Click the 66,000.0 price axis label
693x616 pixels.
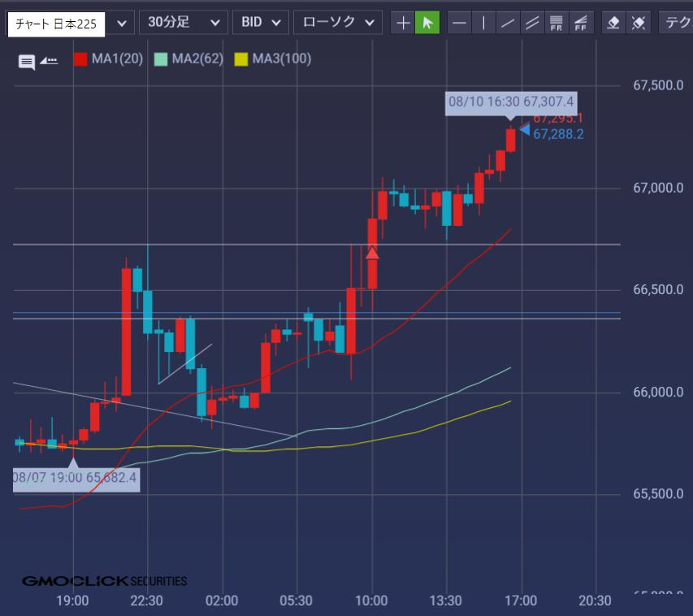(658, 392)
